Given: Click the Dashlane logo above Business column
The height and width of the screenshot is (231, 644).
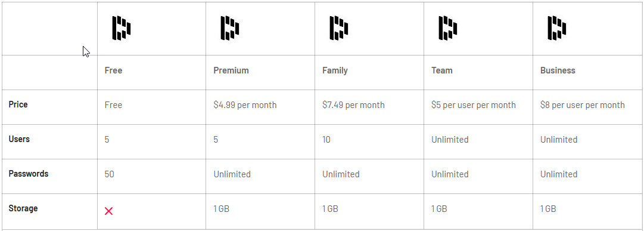Looking at the screenshot, I should tap(556, 28).
